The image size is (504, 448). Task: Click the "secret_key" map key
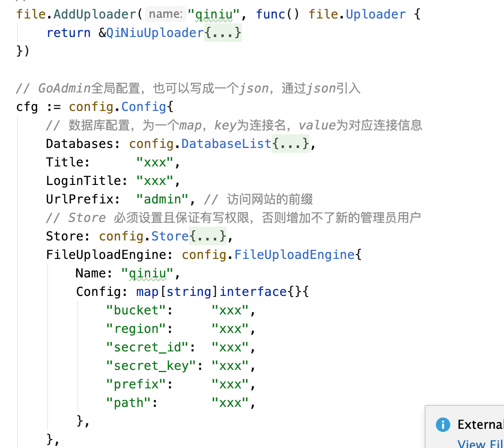pyautogui.click(x=151, y=366)
